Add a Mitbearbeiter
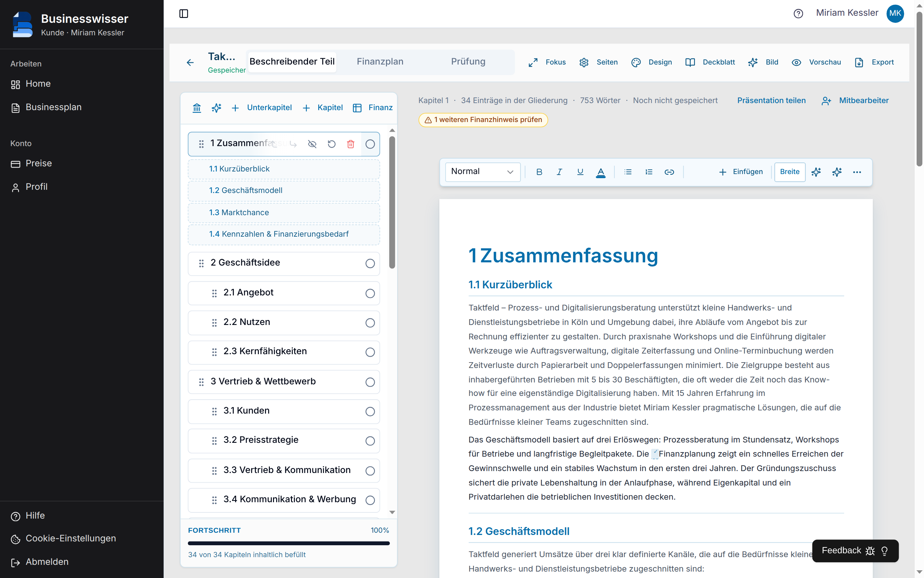 point(855,101)
